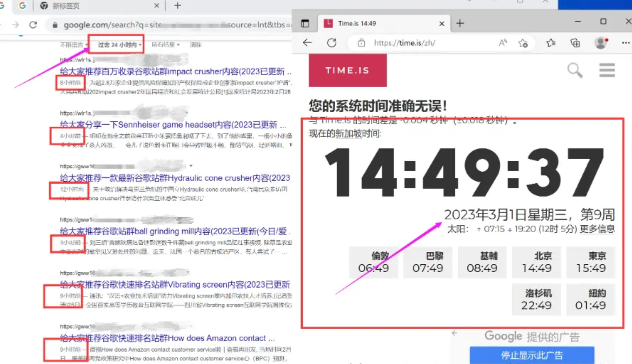Select the Time.is 14:49 Edge tab

pos(383,23)
